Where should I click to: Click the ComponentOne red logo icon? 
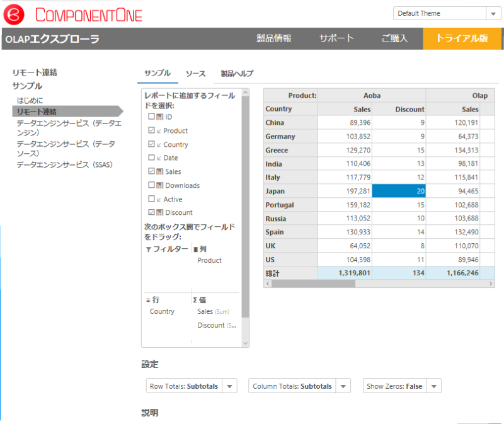(14, 14)
